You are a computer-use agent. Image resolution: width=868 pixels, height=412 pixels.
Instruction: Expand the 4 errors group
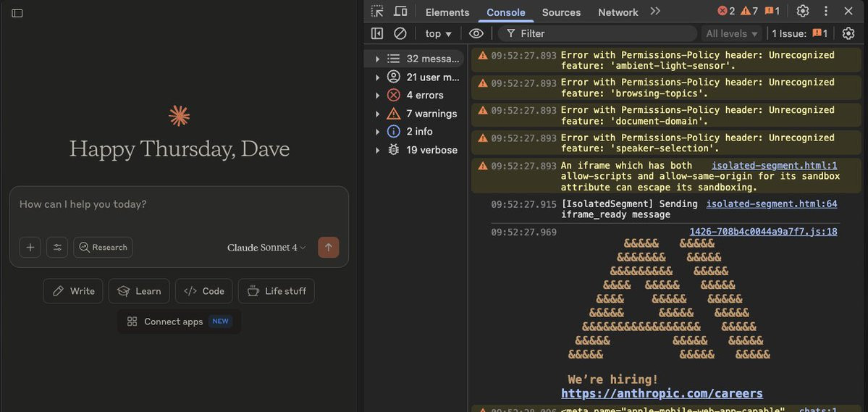pos(378,96)
